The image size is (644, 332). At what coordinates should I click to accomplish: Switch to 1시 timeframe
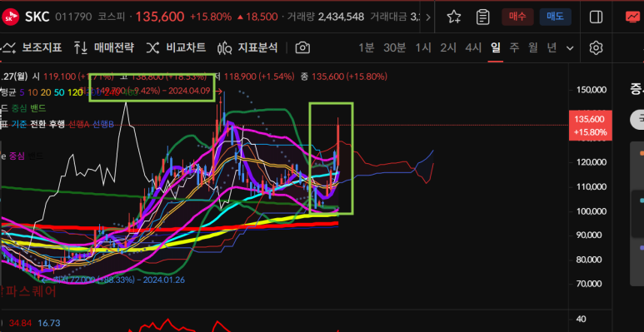[x=422, y=48]
